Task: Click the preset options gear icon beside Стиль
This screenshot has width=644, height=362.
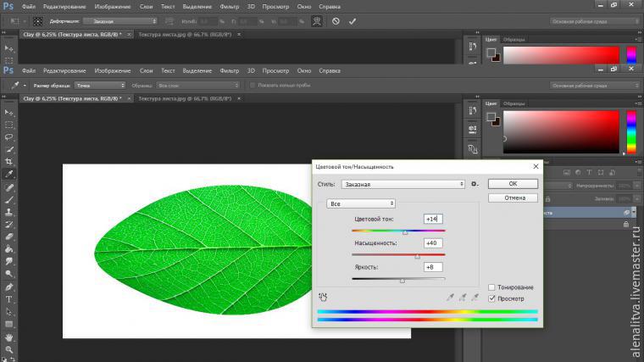Action: (x=475, y=183)
